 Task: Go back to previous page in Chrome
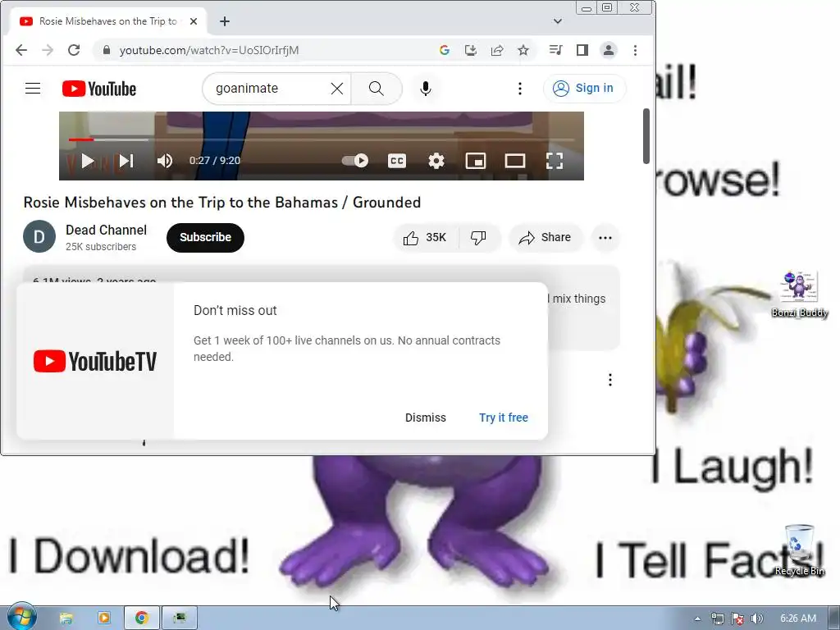pyautogui.click(x=21, y=50)
